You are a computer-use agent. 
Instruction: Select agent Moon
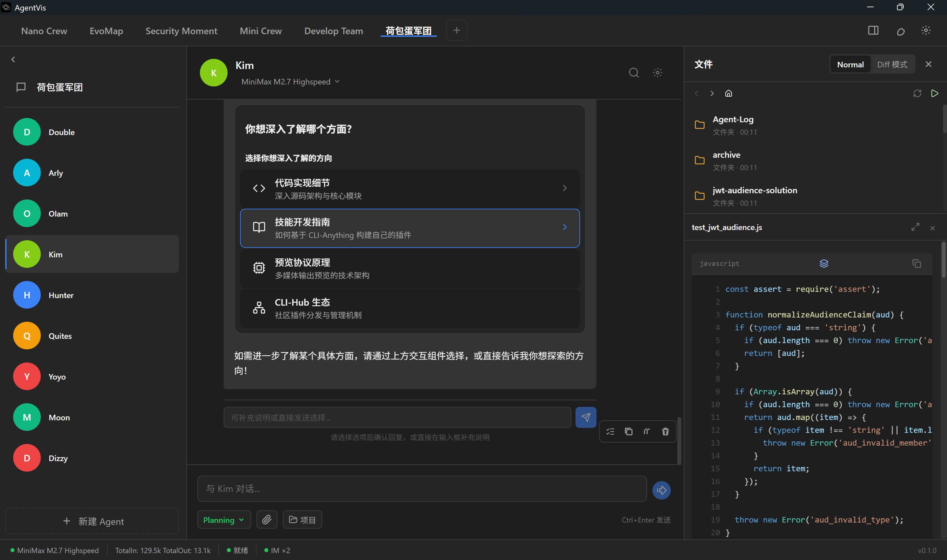point(92,417)
